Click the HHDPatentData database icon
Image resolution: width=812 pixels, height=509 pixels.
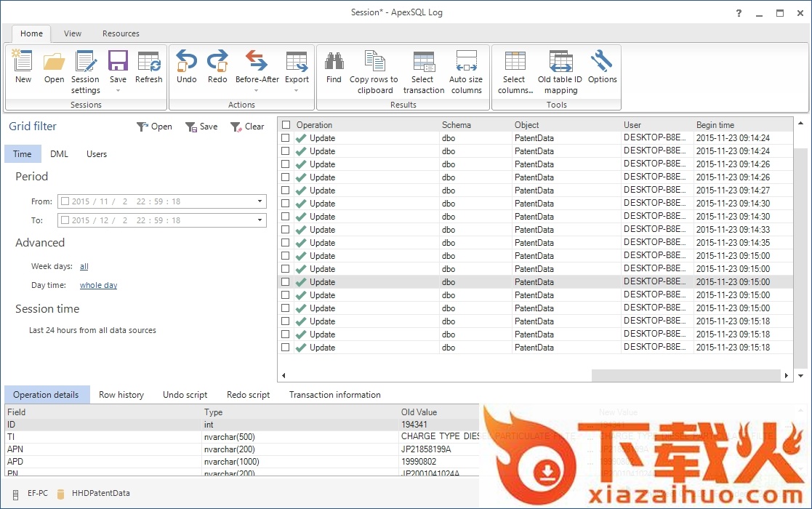(x=60, y=494)
